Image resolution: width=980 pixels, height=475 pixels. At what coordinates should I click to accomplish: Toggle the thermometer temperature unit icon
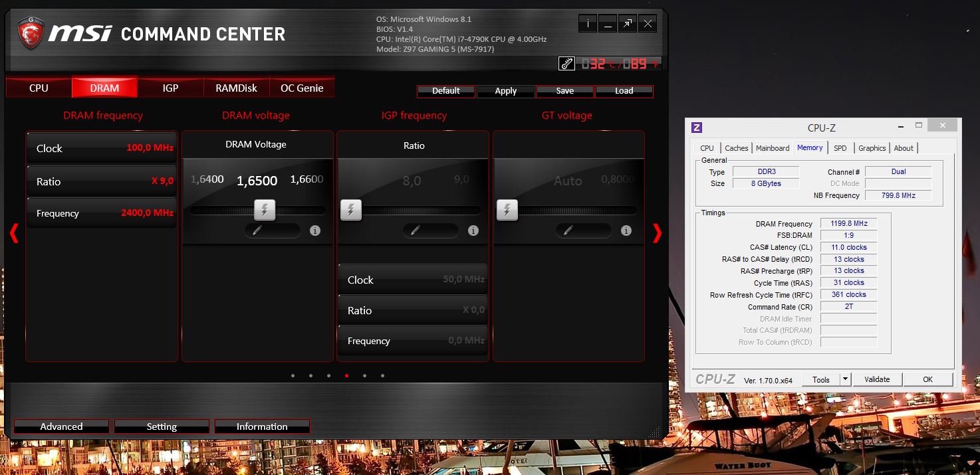click(566, 64)
